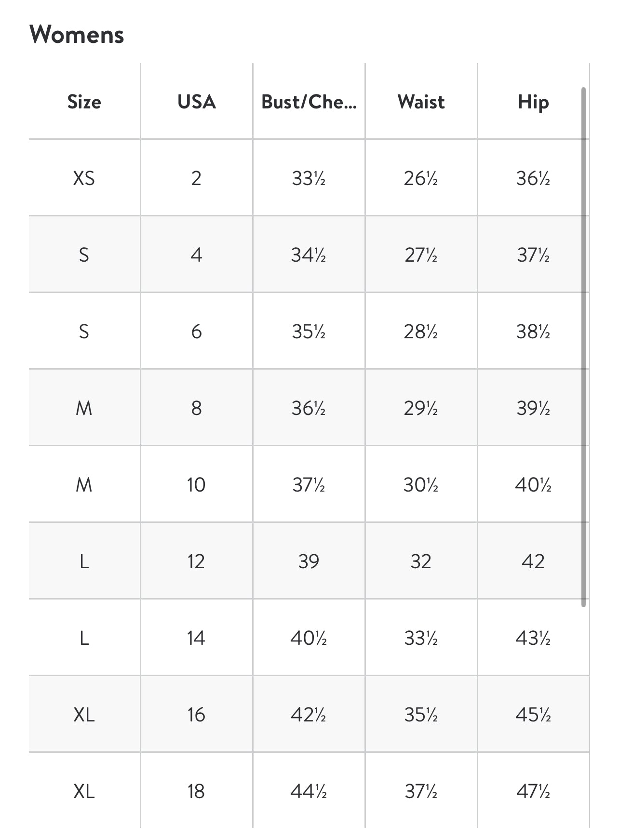Select the XS size cell
This screenshot has width=619, height=840.
point(84,178)
